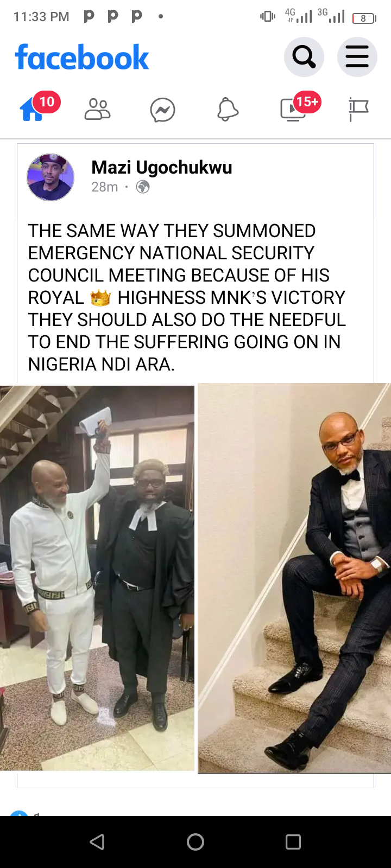Tap the post text about security council
Viewport: 391px width, 868px height.
click(x=187, y=297)
